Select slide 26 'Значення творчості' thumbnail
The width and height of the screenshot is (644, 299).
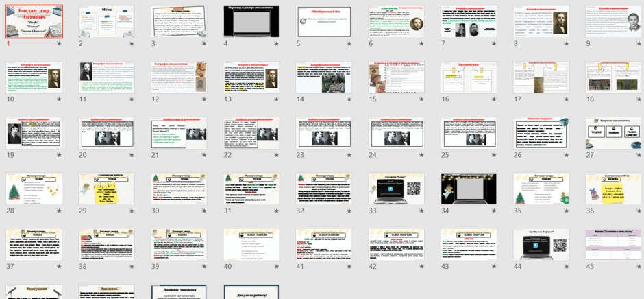(542, 133)
